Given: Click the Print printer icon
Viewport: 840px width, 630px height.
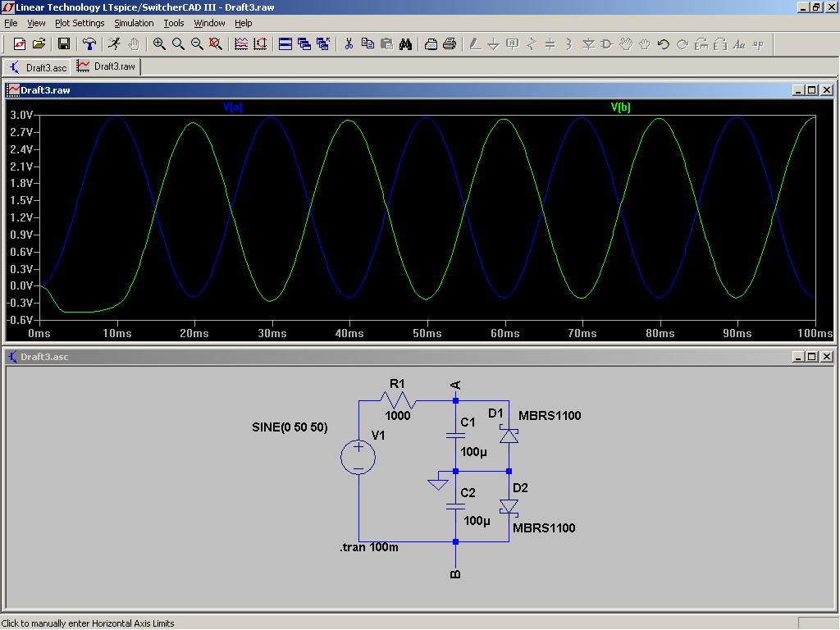Looking at the screenshot, I should coord(450,44).
